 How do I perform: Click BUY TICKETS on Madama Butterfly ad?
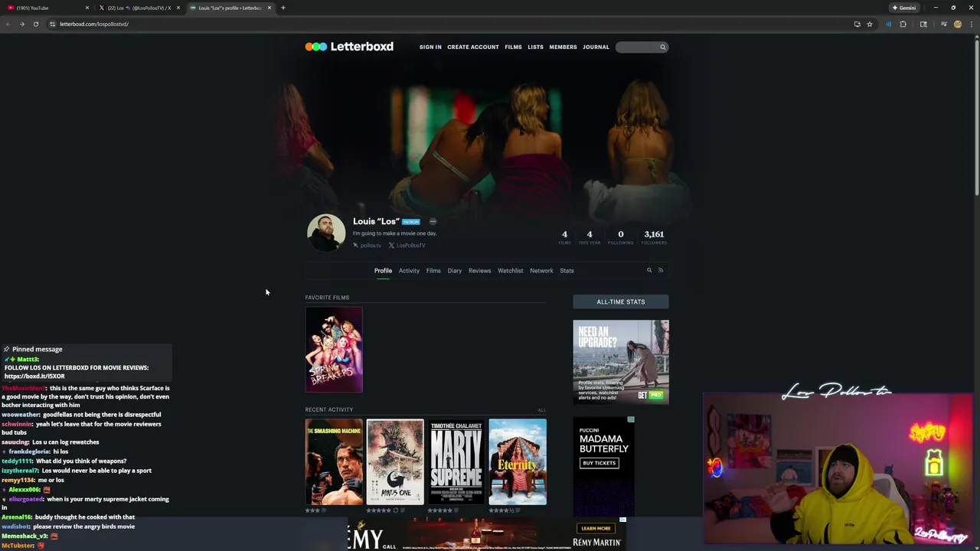point(599,463)
